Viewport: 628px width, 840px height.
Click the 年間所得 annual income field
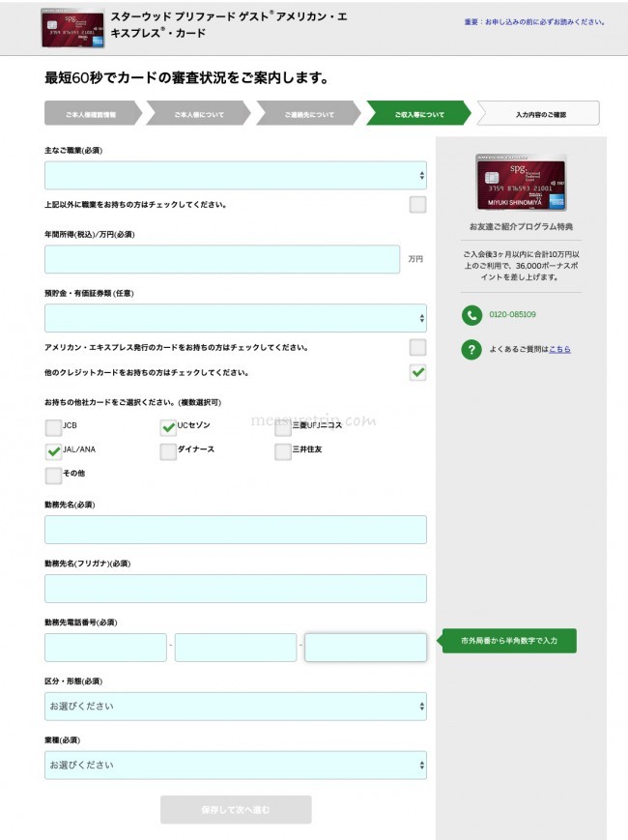[222, 259]
